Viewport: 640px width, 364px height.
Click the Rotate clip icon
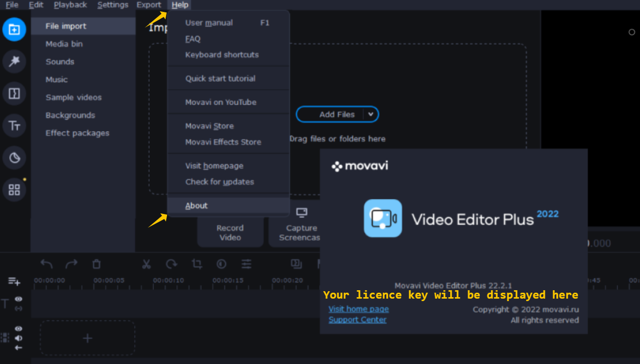(172, 264)
